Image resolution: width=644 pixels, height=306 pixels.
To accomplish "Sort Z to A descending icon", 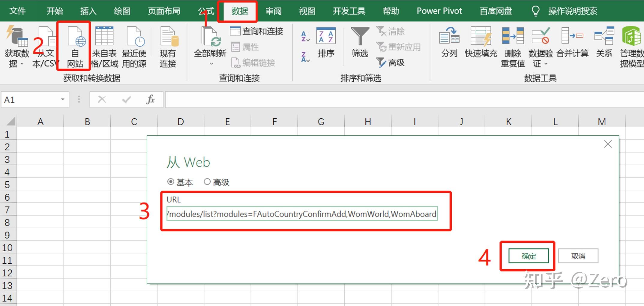I will pos(305,57).
